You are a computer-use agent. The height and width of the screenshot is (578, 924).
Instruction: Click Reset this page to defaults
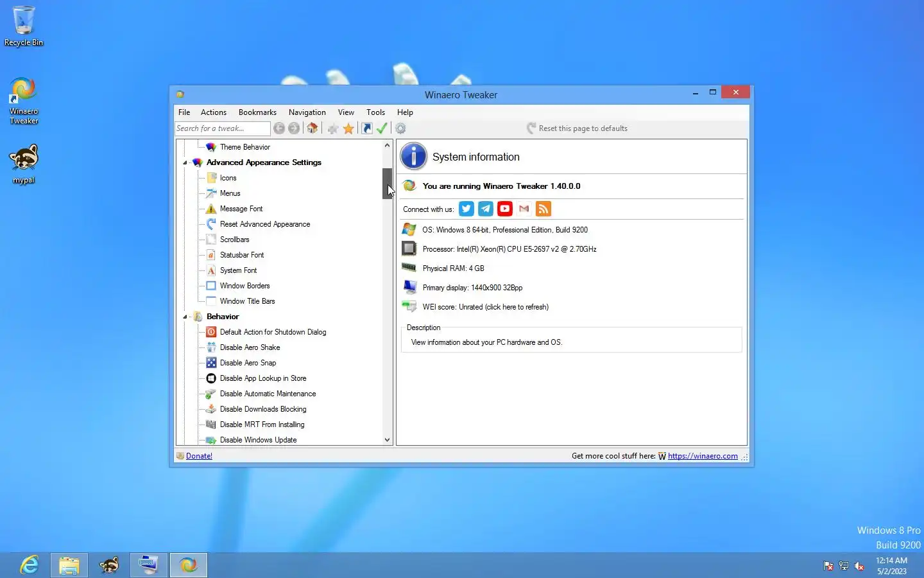(577, 128)
